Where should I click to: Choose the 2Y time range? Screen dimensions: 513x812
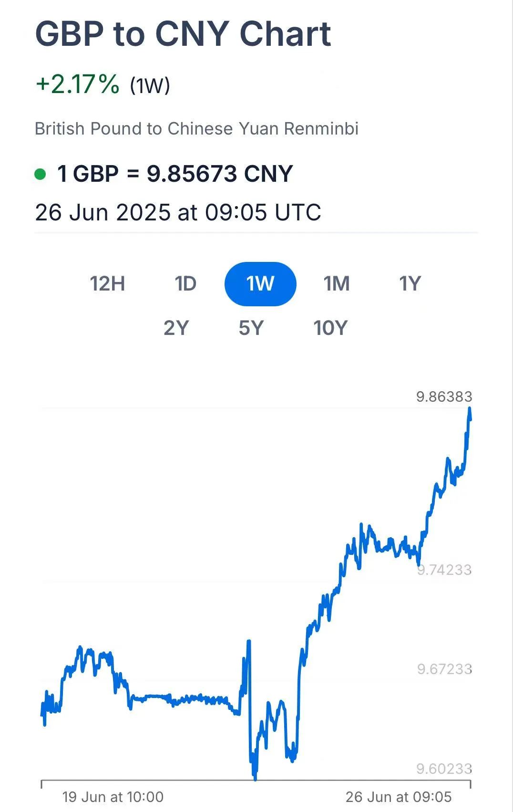pos(176,328)
